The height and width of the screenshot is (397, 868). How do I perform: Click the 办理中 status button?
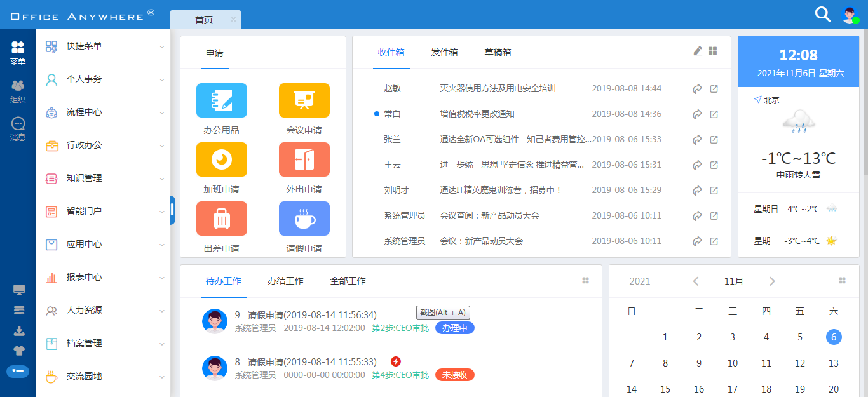(x=454, y=328)
